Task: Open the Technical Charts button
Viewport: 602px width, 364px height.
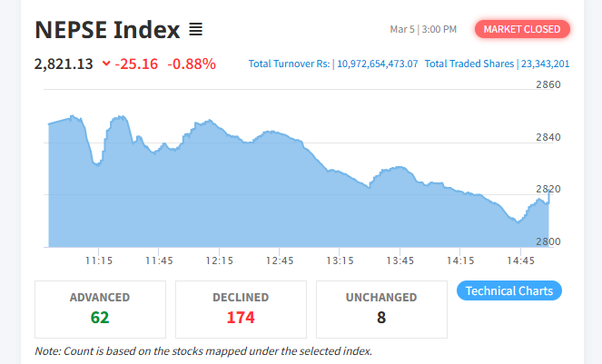Action: (x=508, y=290)
